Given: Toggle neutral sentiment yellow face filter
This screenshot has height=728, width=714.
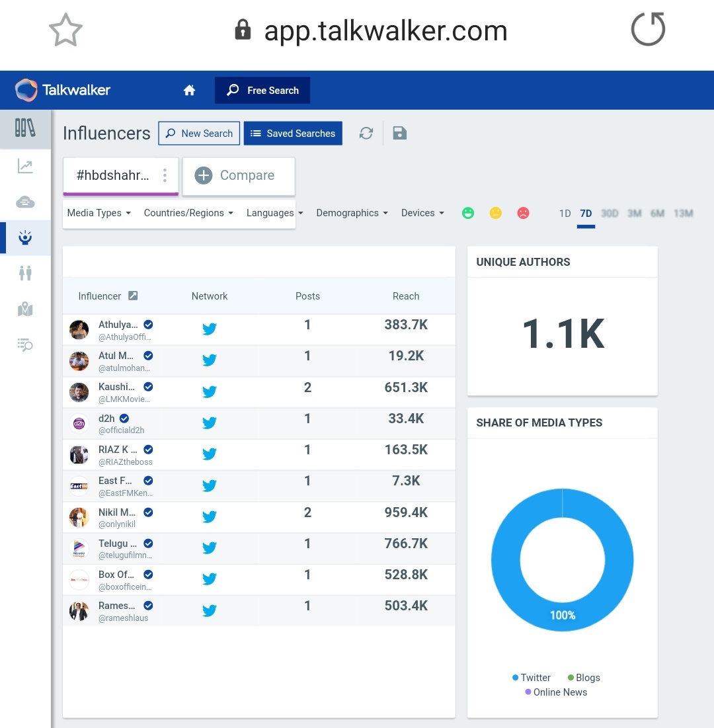Looking at the screenshot, I should [496, 213].
